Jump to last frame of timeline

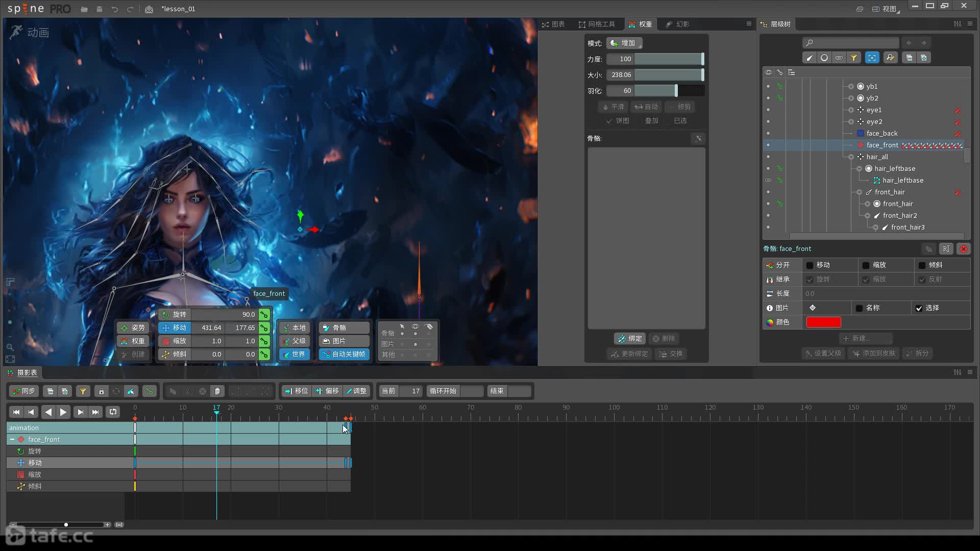click(95, 412)
